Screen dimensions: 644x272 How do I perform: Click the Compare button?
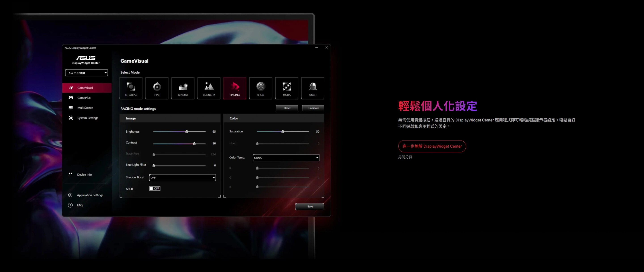coord(313,108)
